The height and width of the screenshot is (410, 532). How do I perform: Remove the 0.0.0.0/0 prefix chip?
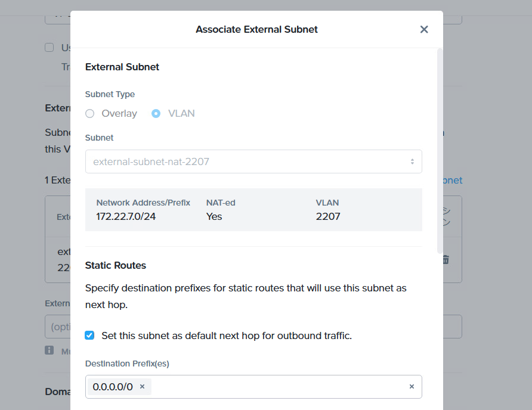(142, 387)
